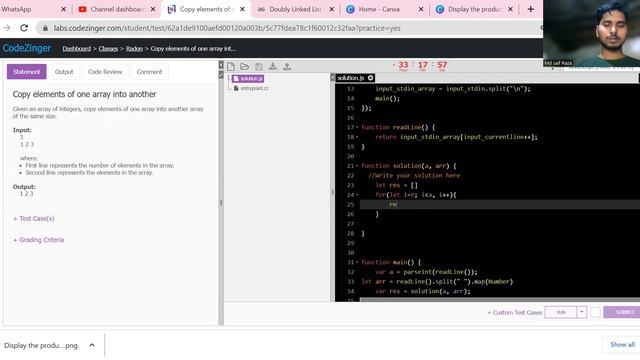This screenshot has height=360, width=640.
Task: Click the save file icon
Action: click(259, 67)
